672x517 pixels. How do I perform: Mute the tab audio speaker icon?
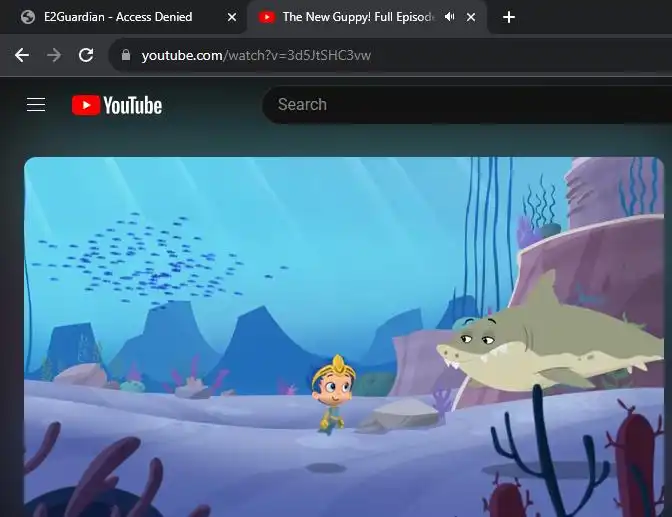pos(449,17)
